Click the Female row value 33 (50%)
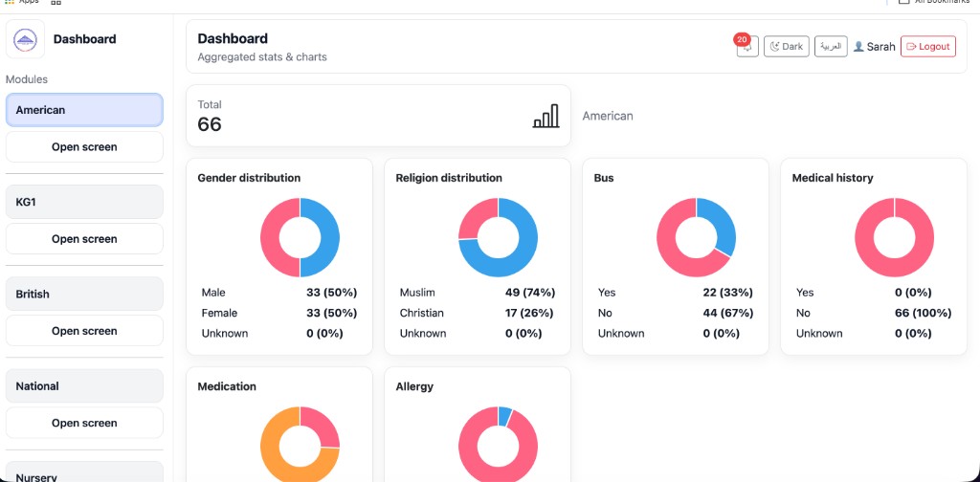This screenshot has height=482, width=980. tap(331, 313)
